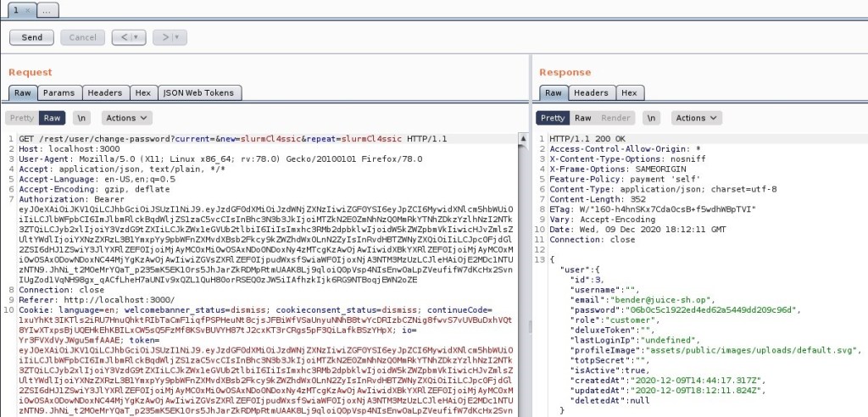
Task: Open the Response Headers tab
Action: (x=591, y=92)
